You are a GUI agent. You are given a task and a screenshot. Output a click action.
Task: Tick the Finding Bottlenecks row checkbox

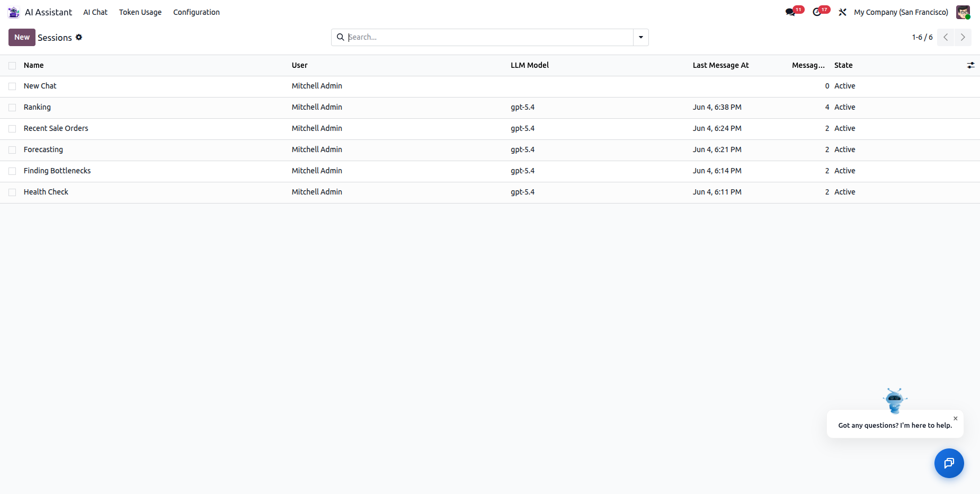(x=12, y=171)
